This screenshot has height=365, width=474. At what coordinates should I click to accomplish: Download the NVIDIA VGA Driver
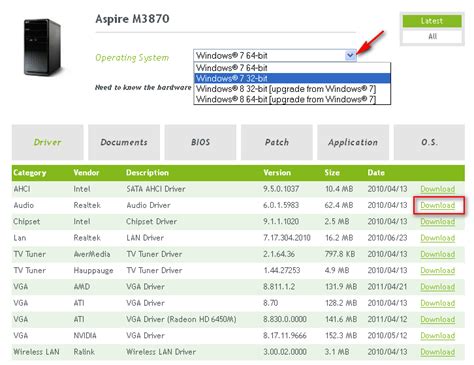(x=437, y=336)
